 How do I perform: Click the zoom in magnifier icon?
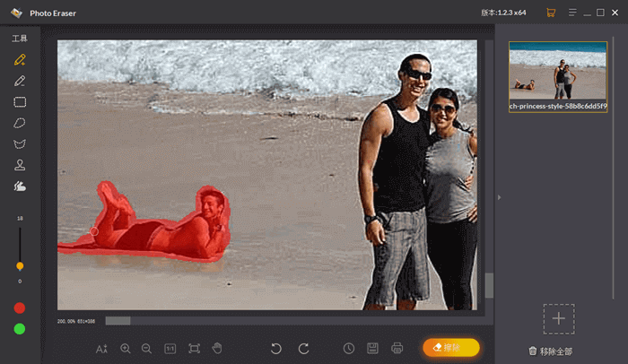point(126,348)
